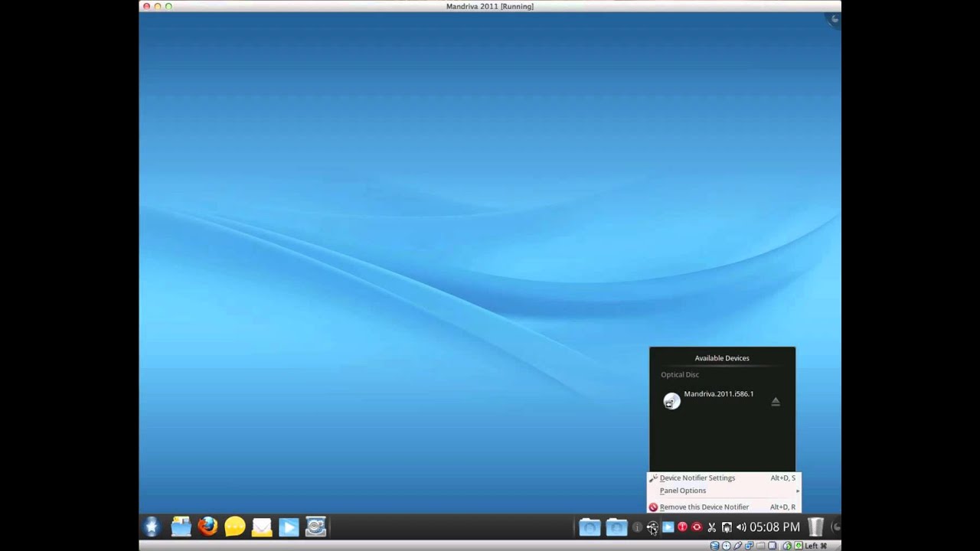The height and width of the screenshot is (551, 980).
Task: Click the network connection tray icon
Action: (727, 527)
